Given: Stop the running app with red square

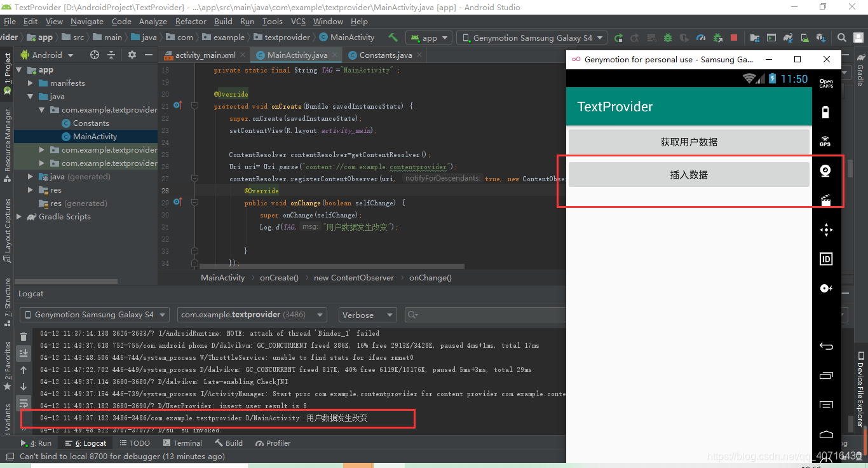Looking at the screenshot, I should coord(734,38).
